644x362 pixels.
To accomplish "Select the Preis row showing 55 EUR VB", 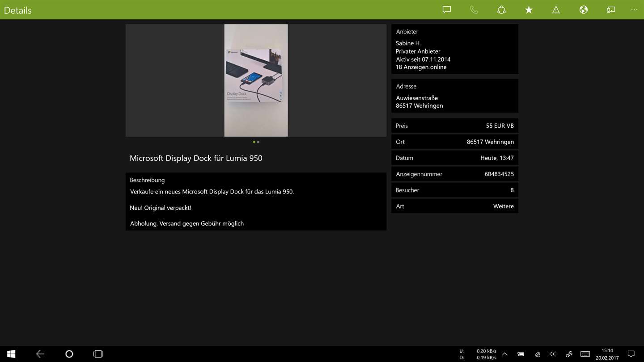I will pyautogui.click(x=455, y=126).
